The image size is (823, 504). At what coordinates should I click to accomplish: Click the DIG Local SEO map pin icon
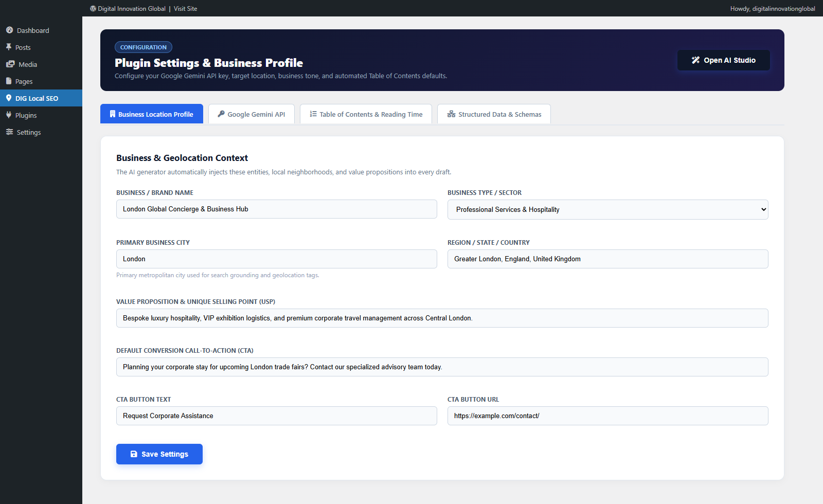pos(9,98)
